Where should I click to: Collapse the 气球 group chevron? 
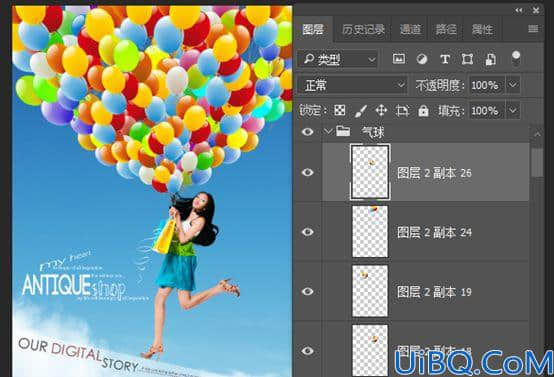[x=328, y=131]
